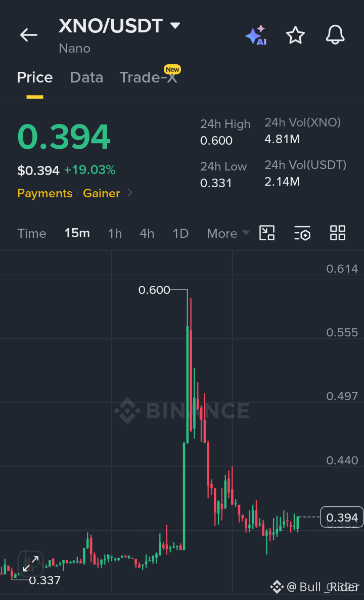Open the Gainer tag link
Image resolution: width=364 pixels, height=600 pixels.
coord(101,193)
